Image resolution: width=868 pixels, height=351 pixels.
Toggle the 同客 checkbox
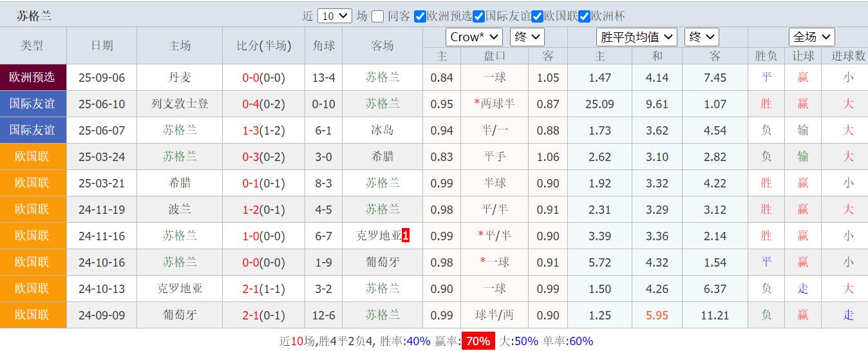[x=378, y=16]
